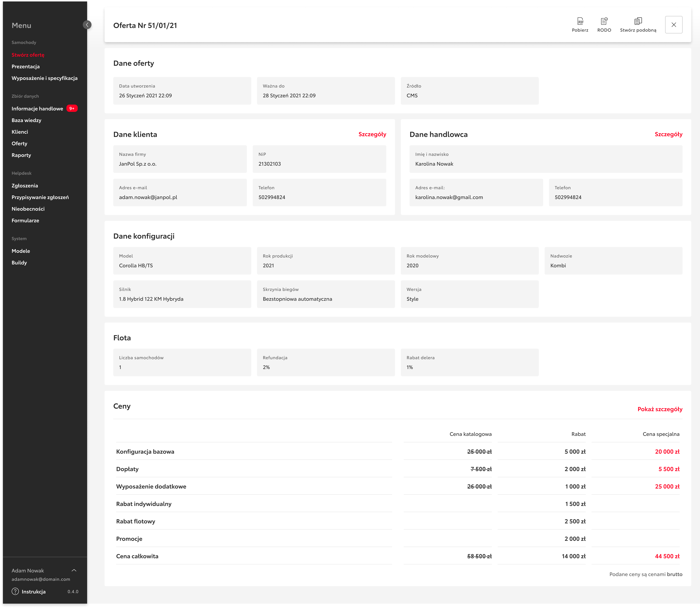This screenshot has width=700, height=608.
Task: Open Klienci from the sidebar
Action: (x=20, y=132)
